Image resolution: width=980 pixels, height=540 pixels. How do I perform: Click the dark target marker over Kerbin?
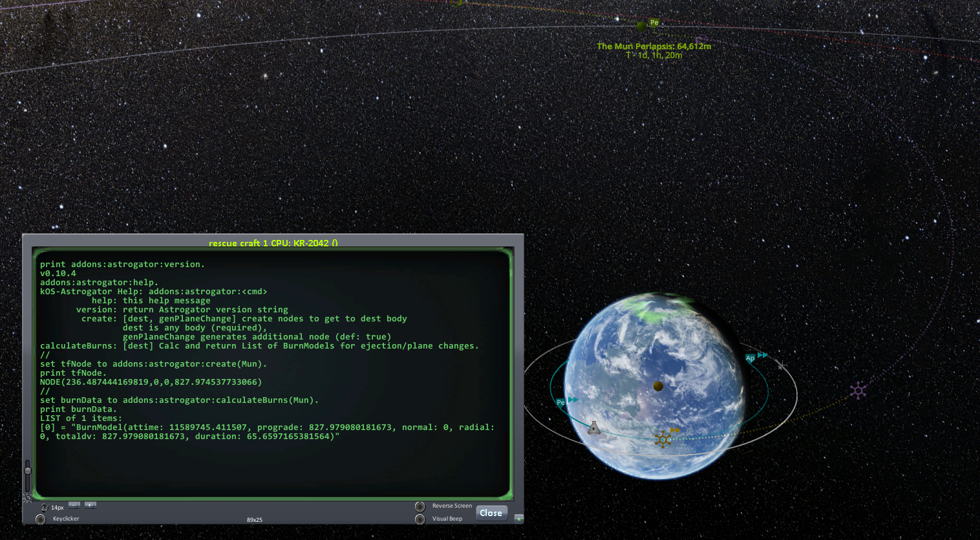658,386
